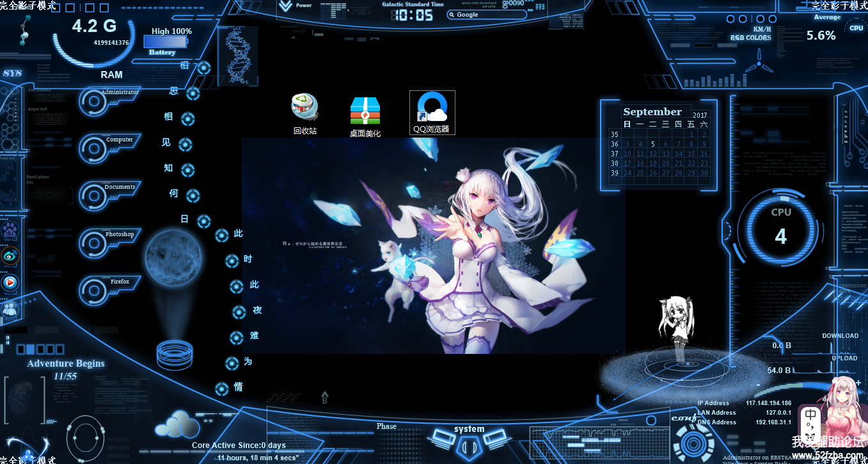Open the Documents launcher

109,195
